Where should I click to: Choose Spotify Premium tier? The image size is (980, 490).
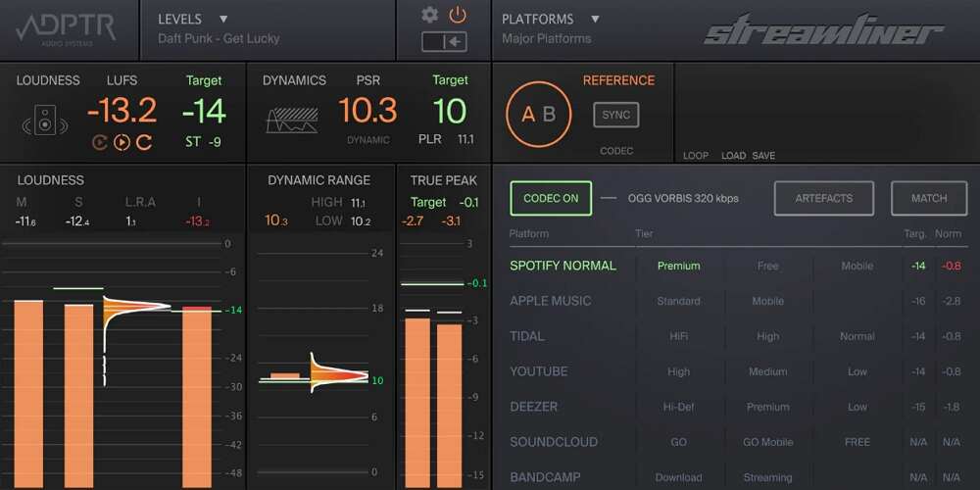pos(679,266)
